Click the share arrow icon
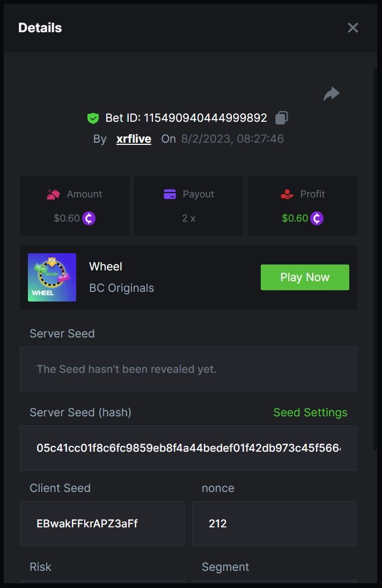382x588 pixels. pos(332,94)
